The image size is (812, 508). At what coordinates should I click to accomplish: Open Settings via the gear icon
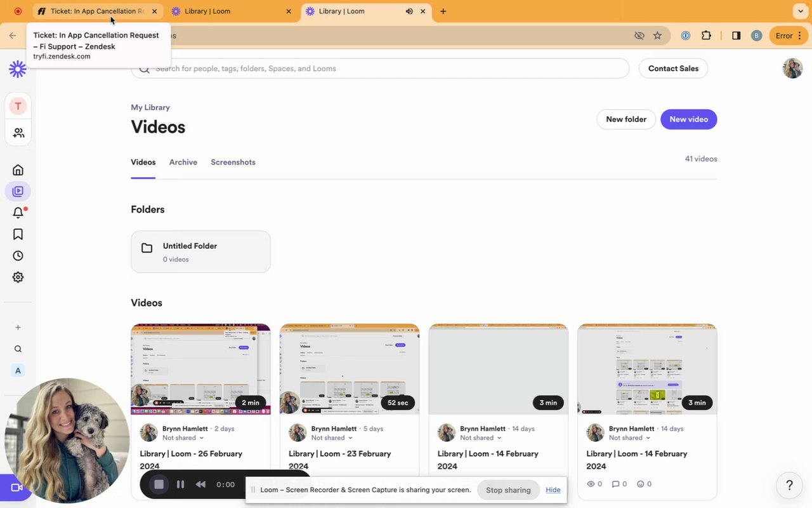[18, 277]
